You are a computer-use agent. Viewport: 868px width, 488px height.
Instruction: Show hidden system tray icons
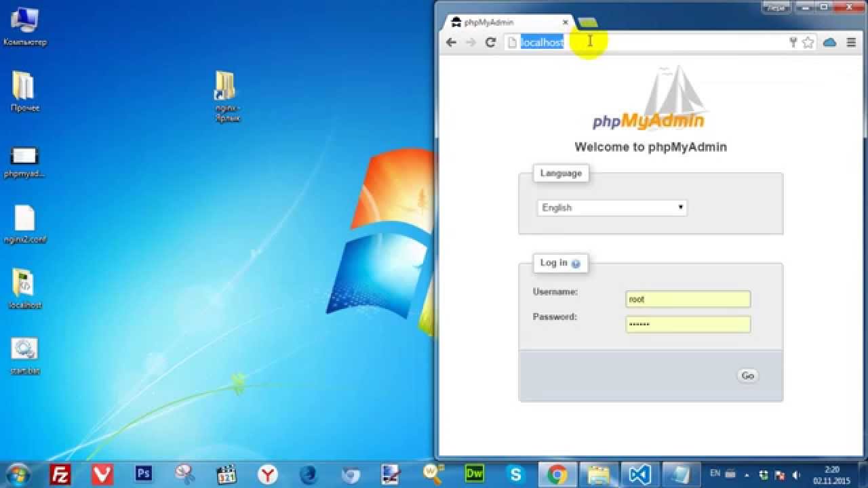pos(747,474)
